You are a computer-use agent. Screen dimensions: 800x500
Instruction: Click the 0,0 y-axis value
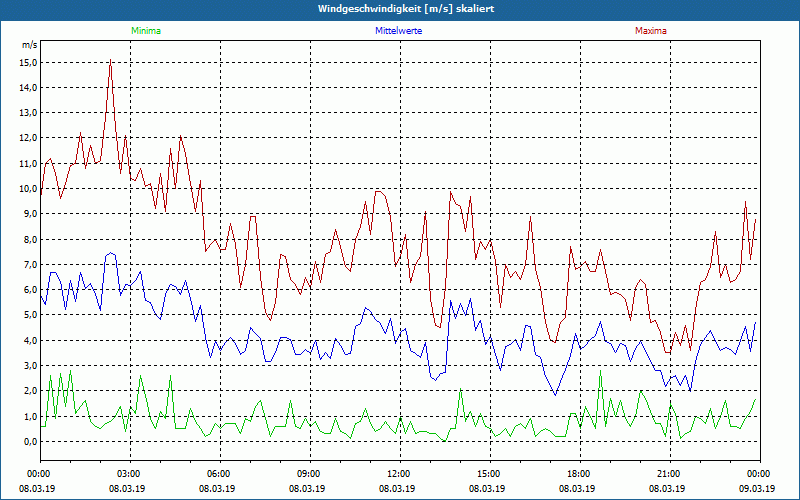pyautogui.click(x=31, y=441)
